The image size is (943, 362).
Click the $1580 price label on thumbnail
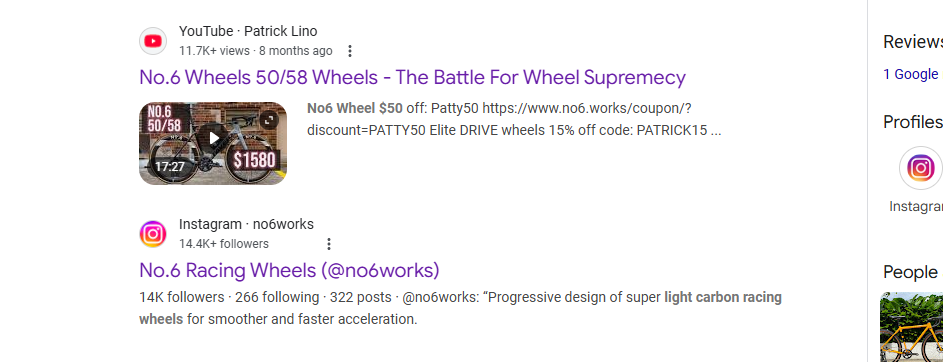tap(255, 161)
